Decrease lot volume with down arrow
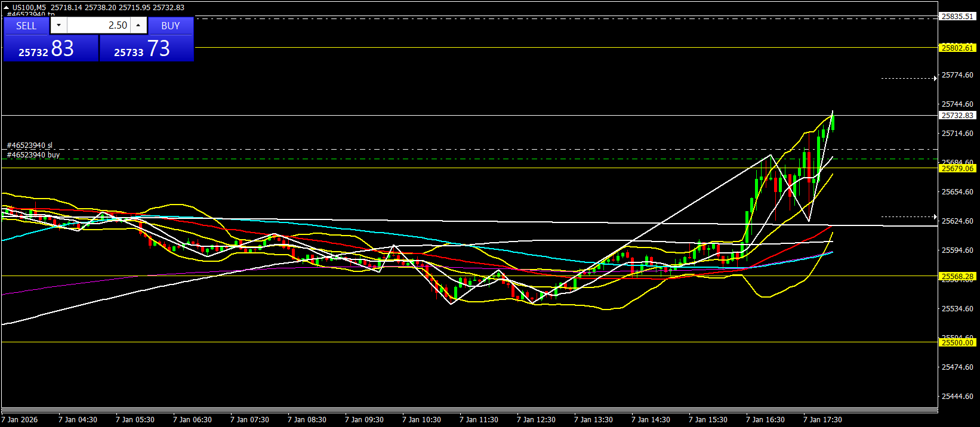The height and width of the screenshot is (427, 980). coord(58,25)
